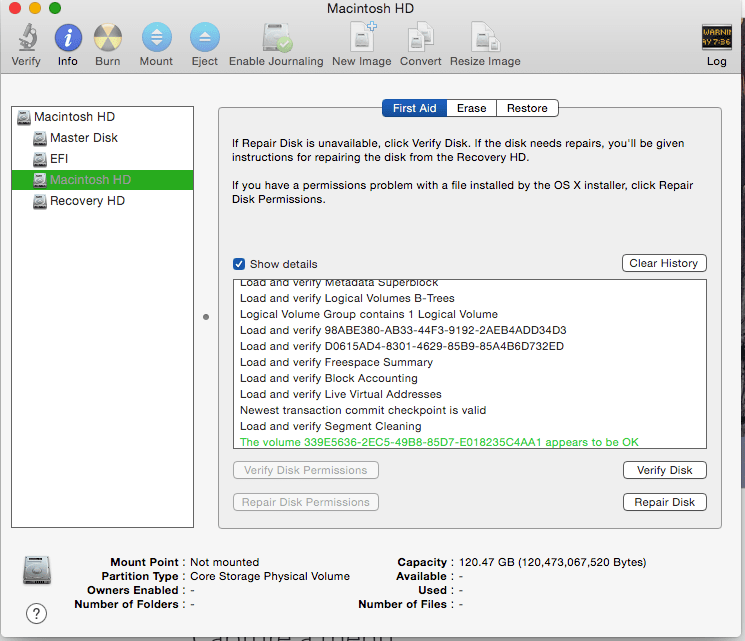
Task: Click the Recovery HD drive icon
Action: [x=40, y=201]
